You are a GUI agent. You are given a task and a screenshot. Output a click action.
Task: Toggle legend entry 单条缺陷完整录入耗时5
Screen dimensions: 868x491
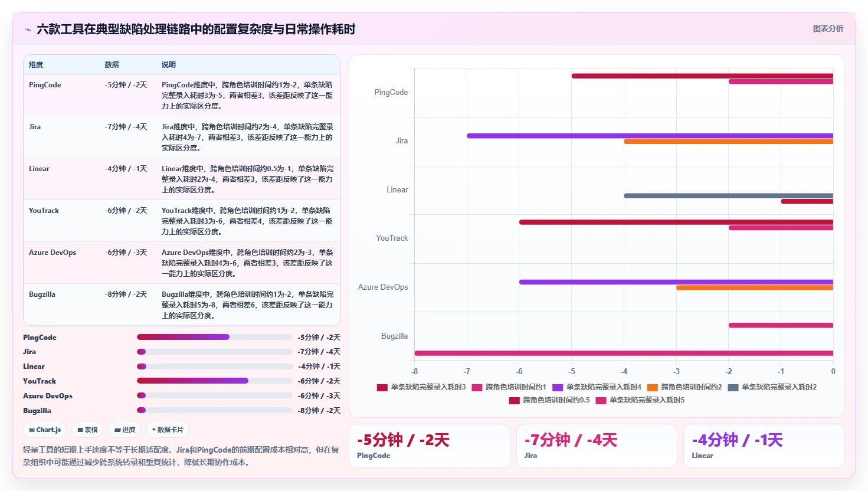click(x=640, y=400)
